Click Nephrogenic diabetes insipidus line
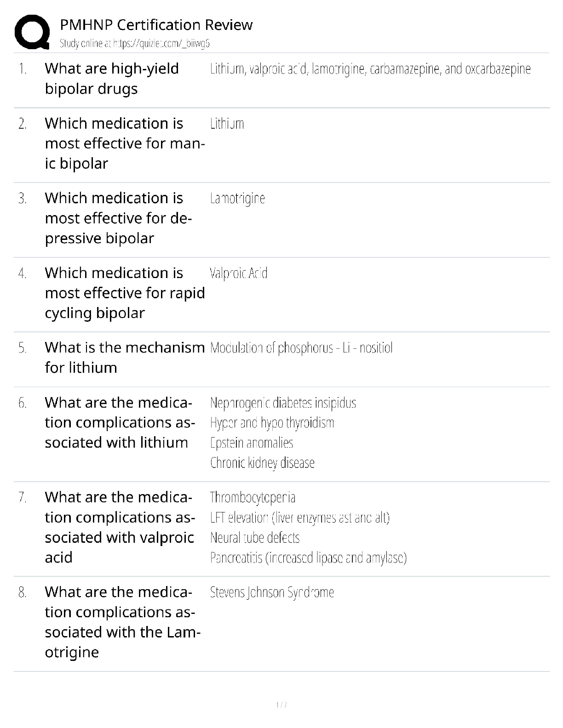Viewport: 563px width, 728px height. (283, 403)
